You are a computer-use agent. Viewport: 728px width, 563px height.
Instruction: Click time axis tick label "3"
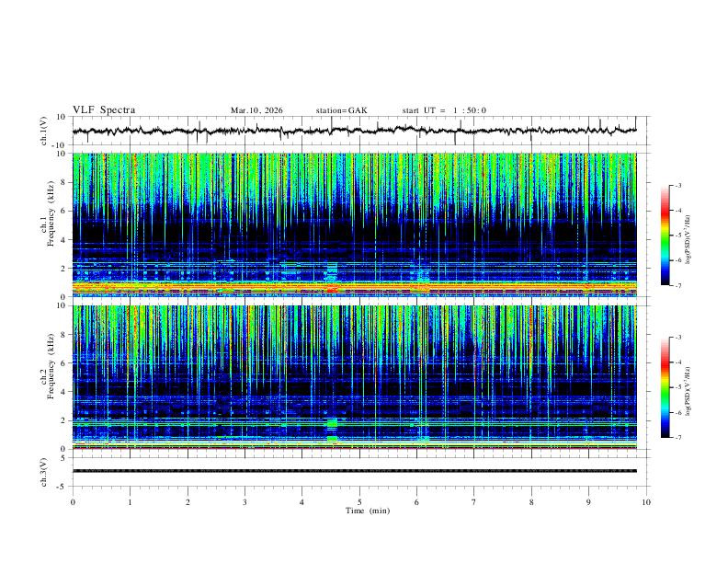tap(245, 502)
